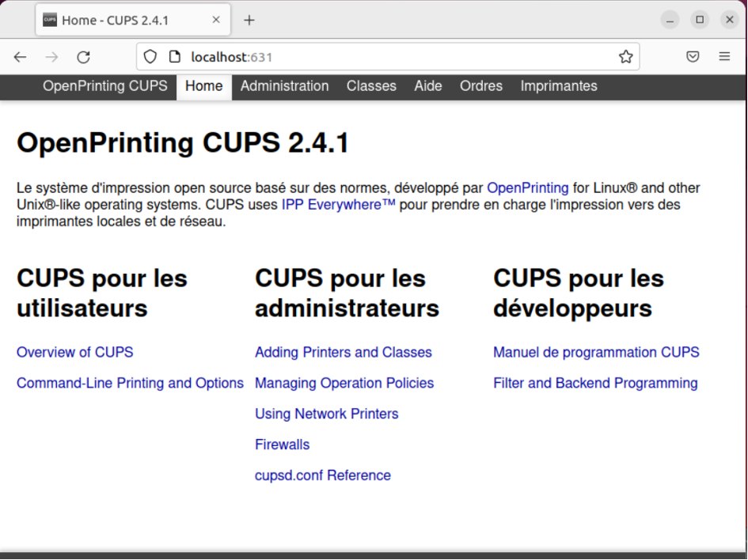Click the browser back arrow button

(21, 57)
